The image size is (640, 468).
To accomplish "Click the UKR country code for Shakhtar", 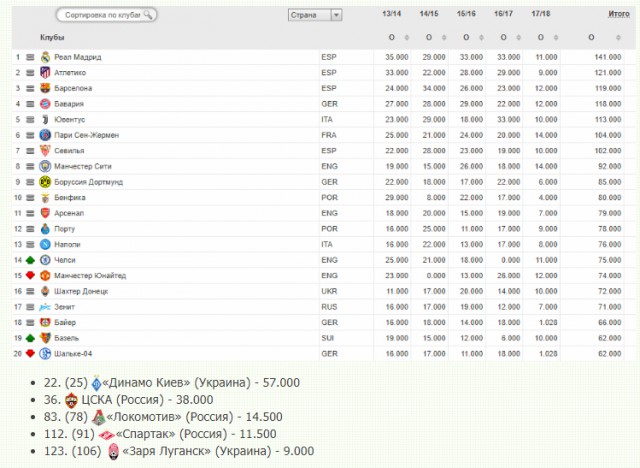I will pos(329,291).
